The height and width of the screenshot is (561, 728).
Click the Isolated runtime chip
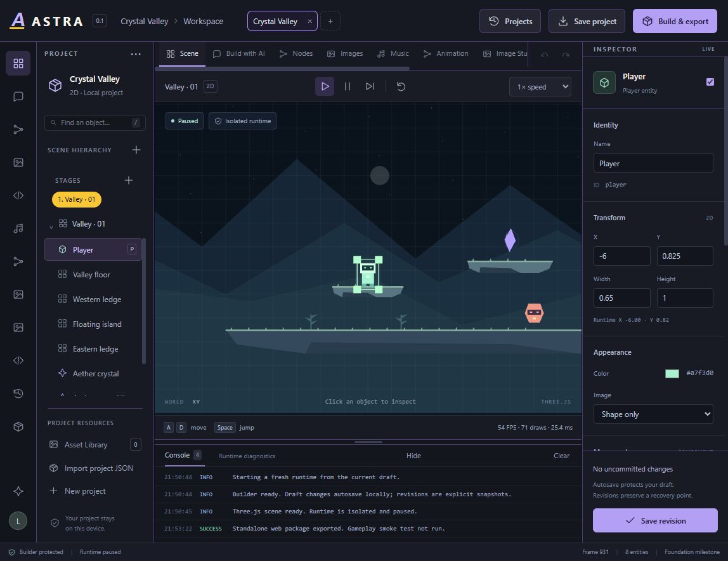tap(242, 121)
